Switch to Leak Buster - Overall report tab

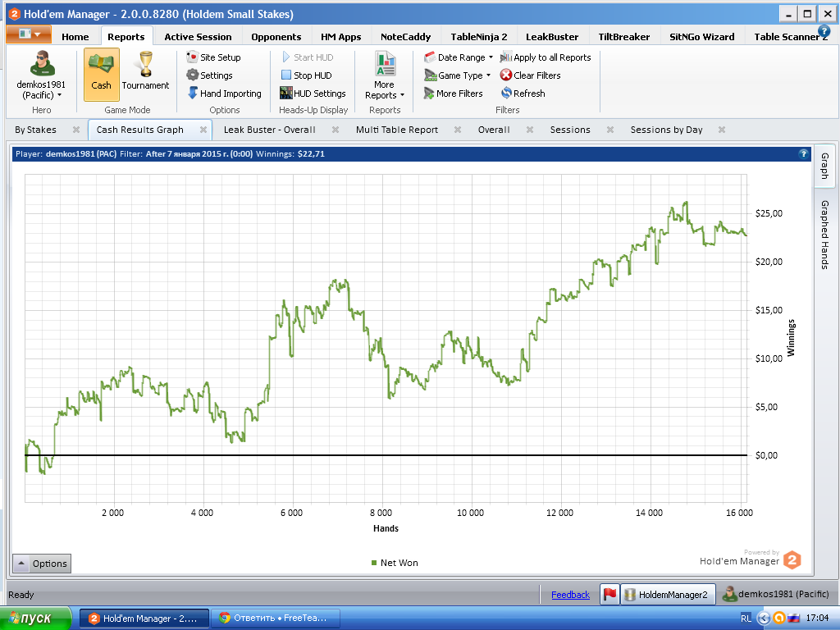[269, 130]
